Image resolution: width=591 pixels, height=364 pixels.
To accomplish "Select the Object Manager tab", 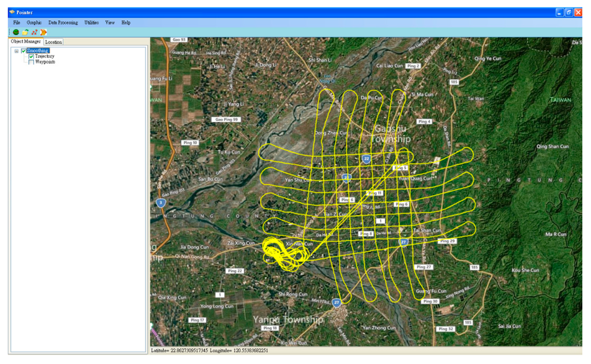I will tap(26, 42).
